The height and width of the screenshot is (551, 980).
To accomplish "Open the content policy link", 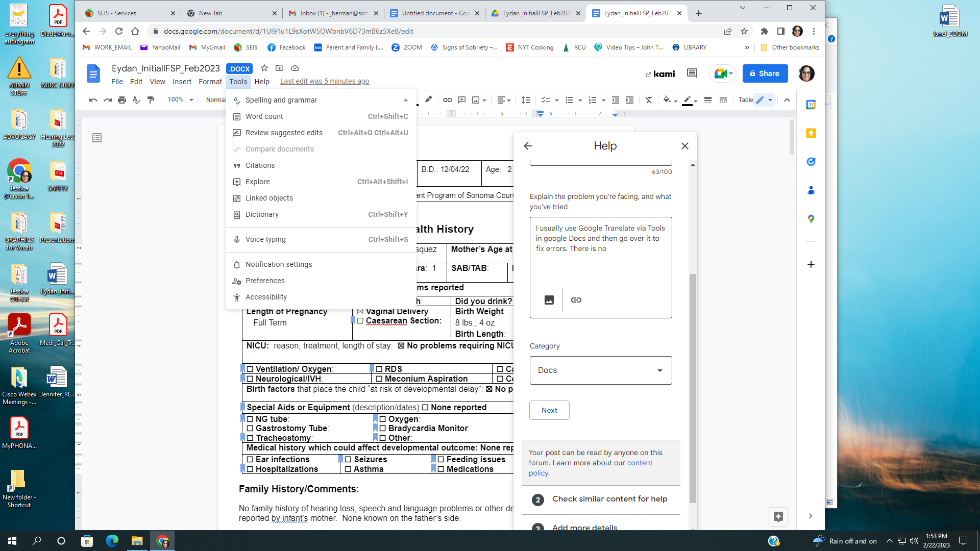I will pyautogui.click(x=640, y=463).
